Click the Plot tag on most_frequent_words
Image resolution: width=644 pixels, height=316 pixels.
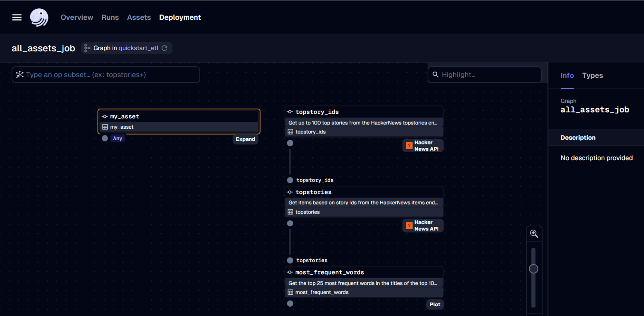pyautogui.click(x=435, y=304)
